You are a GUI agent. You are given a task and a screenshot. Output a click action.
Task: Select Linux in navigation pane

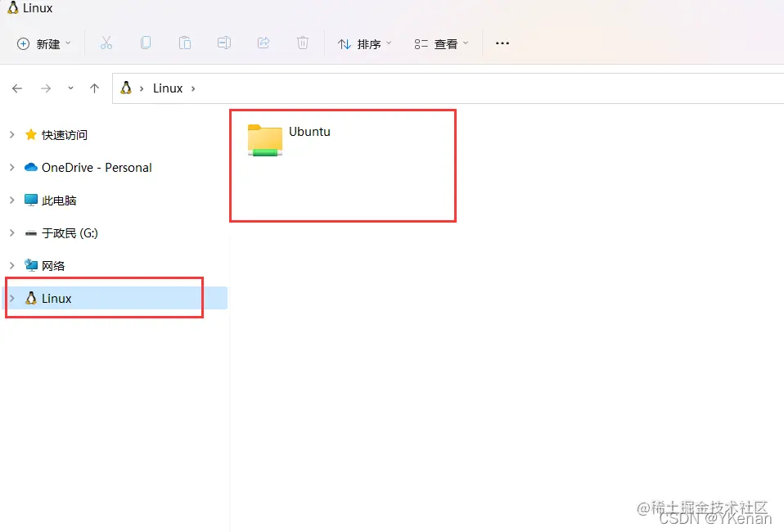[115, 298]
